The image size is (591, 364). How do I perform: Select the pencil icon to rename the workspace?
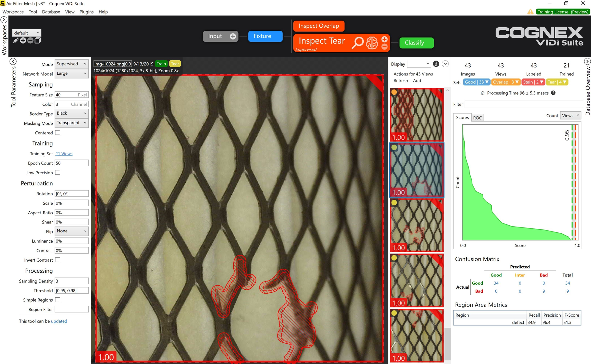pyautogui.click(x=15, y=41)
